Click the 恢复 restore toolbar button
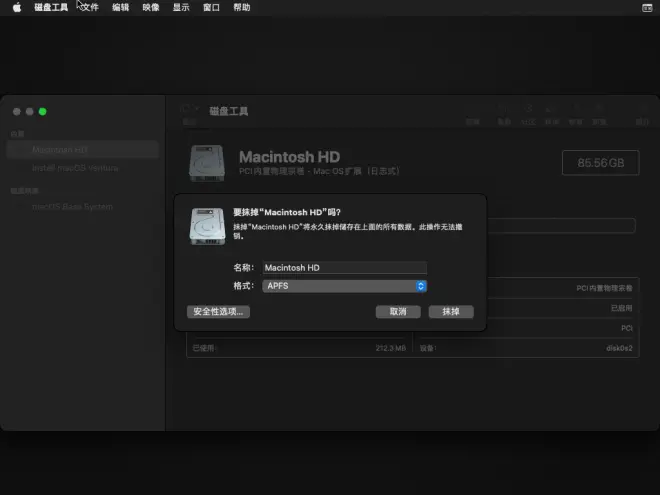This screenshot has width=660, height=495. (575, 115)
